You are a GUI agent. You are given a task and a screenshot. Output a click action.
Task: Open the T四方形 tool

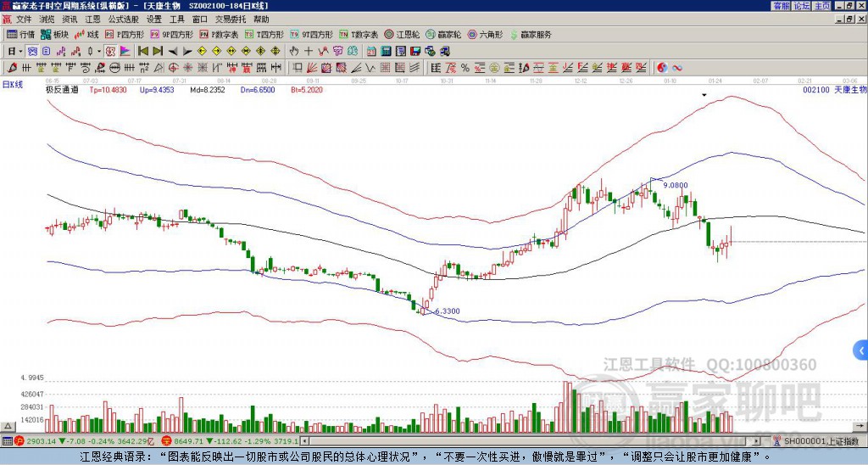click(x=264, y=34)
